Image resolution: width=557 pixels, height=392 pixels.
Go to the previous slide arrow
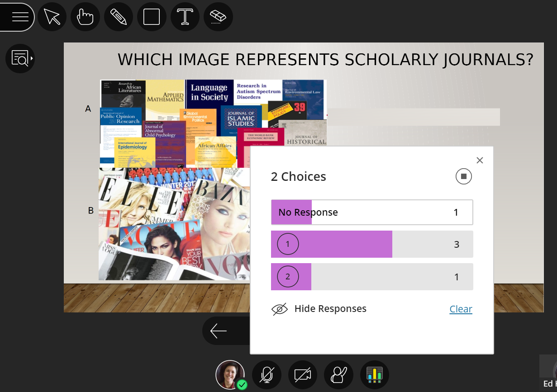click(x=219, y=331)
